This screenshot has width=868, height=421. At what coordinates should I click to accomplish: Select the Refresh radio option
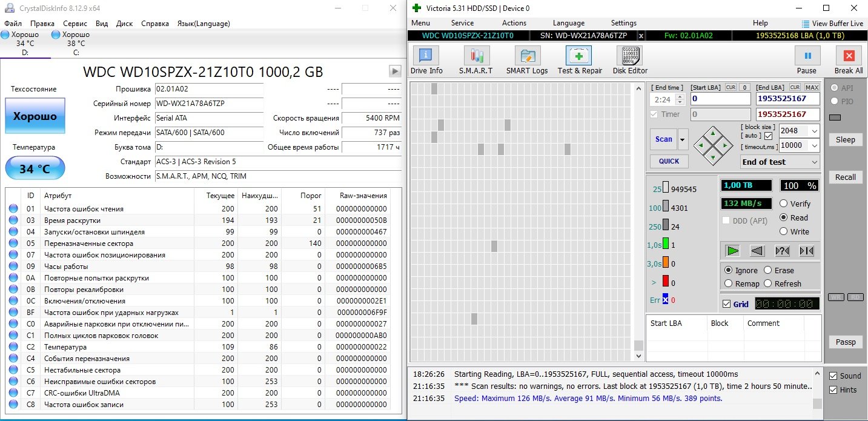pyautogui.click(x=768, y=283)
